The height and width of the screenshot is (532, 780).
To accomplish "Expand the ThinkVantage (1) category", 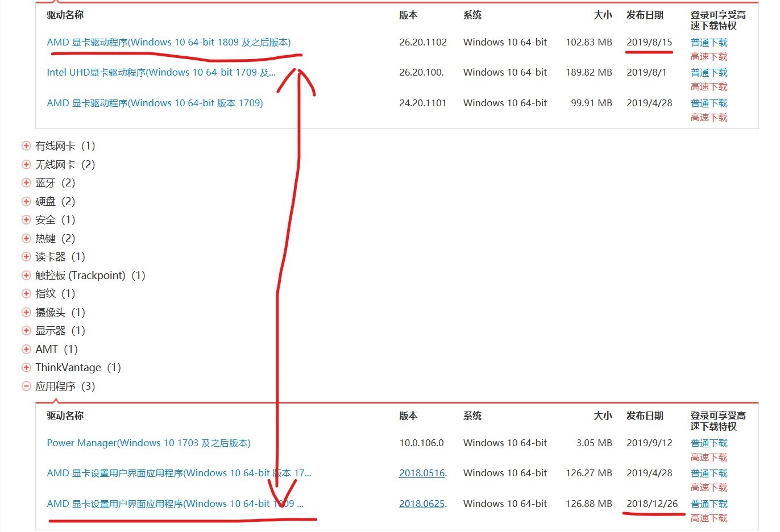I will tap(26, 368).
